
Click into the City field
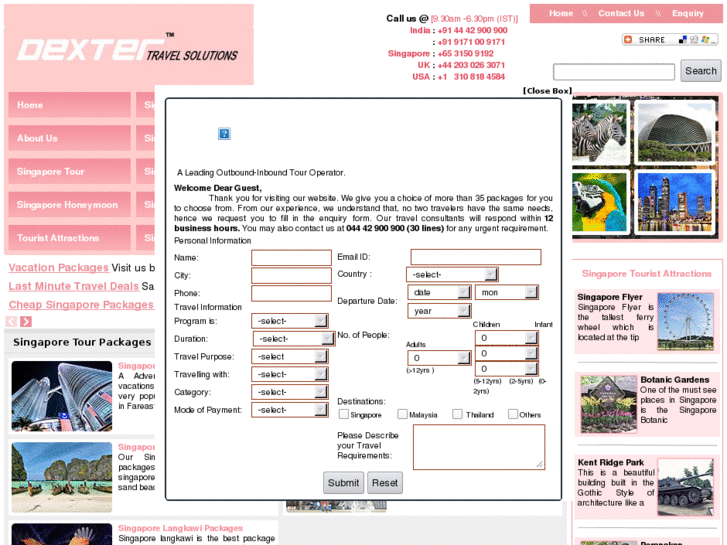[291, 275]
